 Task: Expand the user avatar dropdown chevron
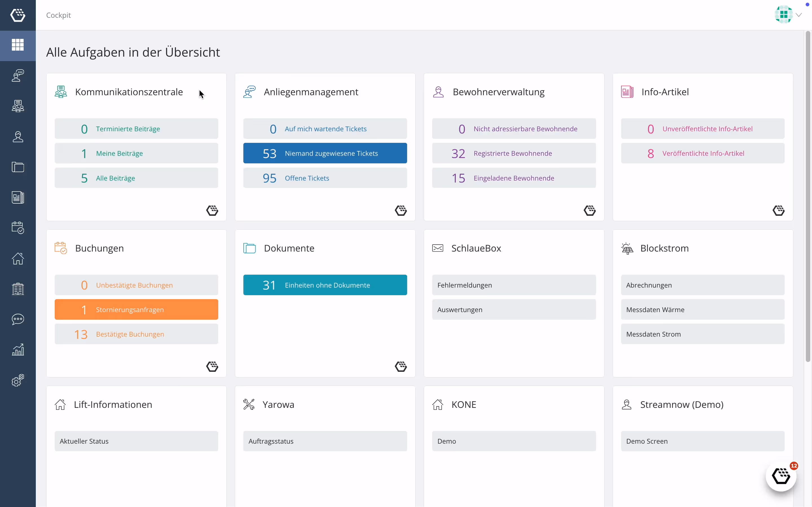point(799,15)
